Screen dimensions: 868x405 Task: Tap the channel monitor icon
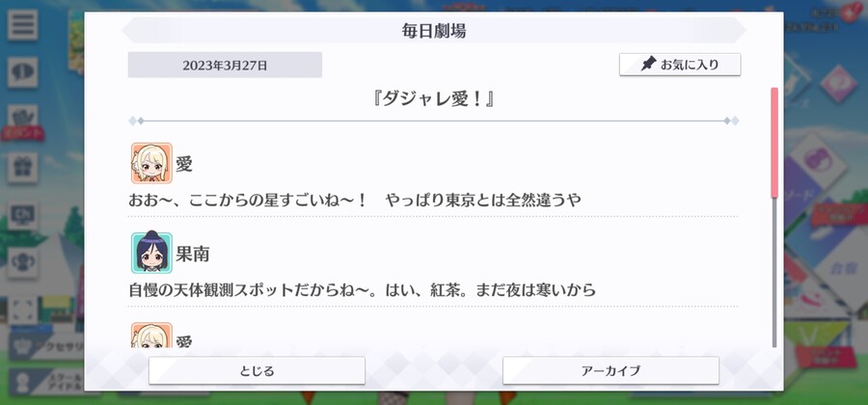(23, 215)
